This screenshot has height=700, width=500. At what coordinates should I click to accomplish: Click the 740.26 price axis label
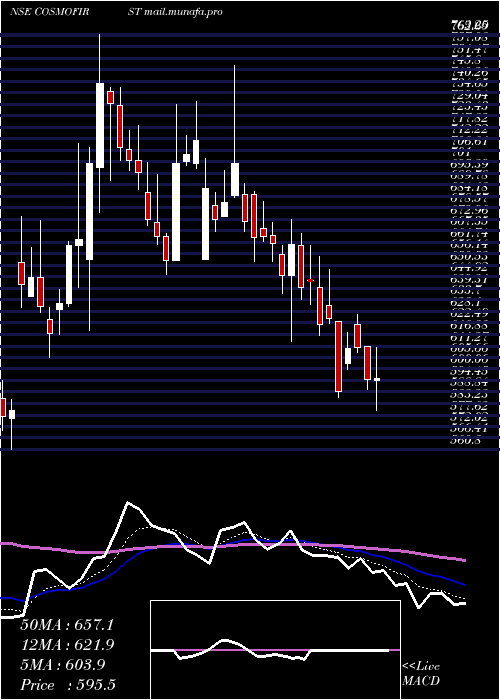click(x=470, y=72)
